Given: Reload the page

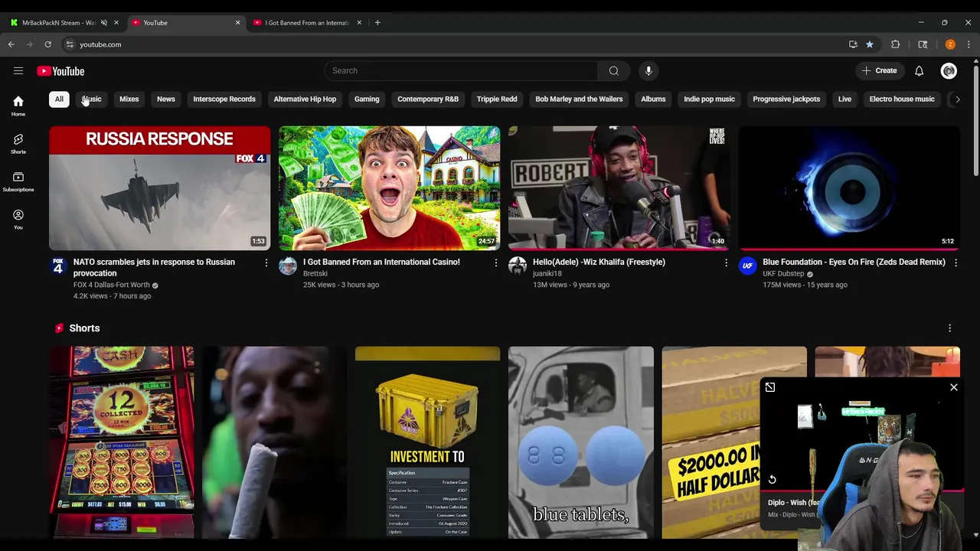Looking at the screenshot, I should pos(47,44).
